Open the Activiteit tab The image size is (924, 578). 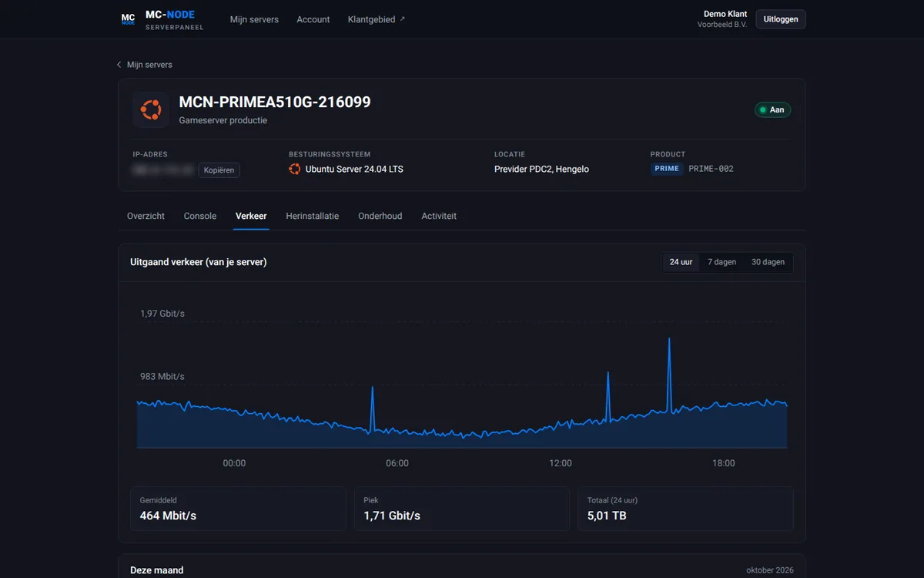pyautogui.click(x=439, y=217)
